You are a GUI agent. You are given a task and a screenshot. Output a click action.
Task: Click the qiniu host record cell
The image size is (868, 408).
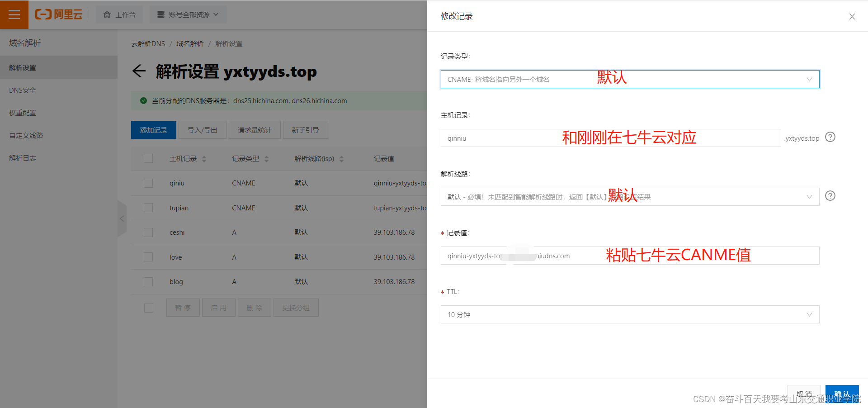point(177,183)
